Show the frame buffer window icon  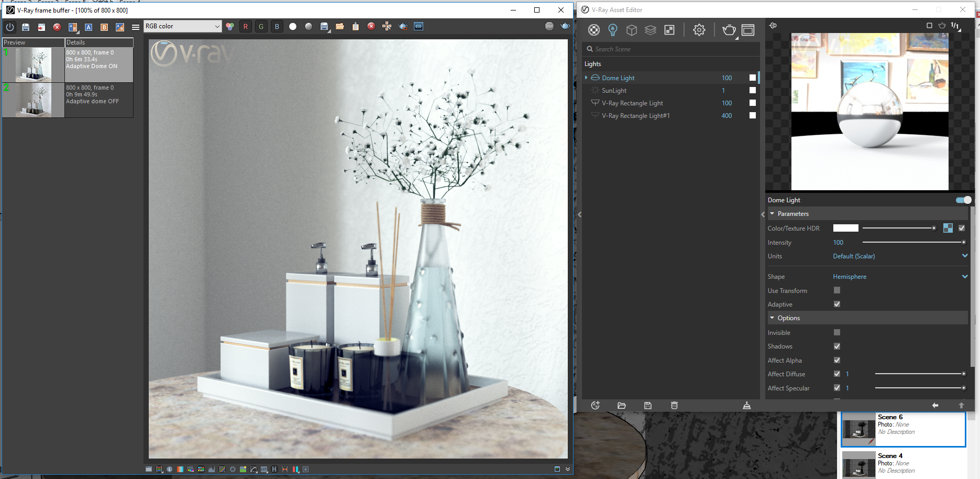point(748,30)
